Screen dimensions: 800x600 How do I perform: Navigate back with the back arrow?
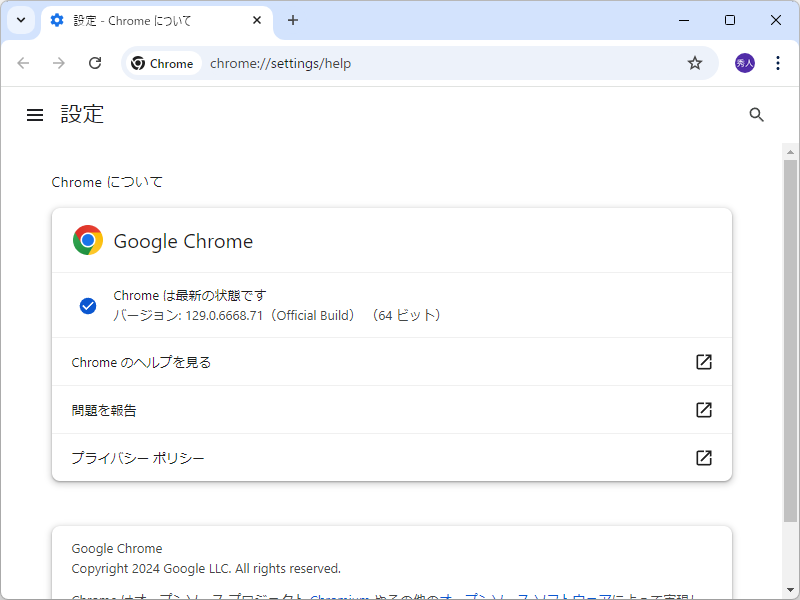point(23,62)
